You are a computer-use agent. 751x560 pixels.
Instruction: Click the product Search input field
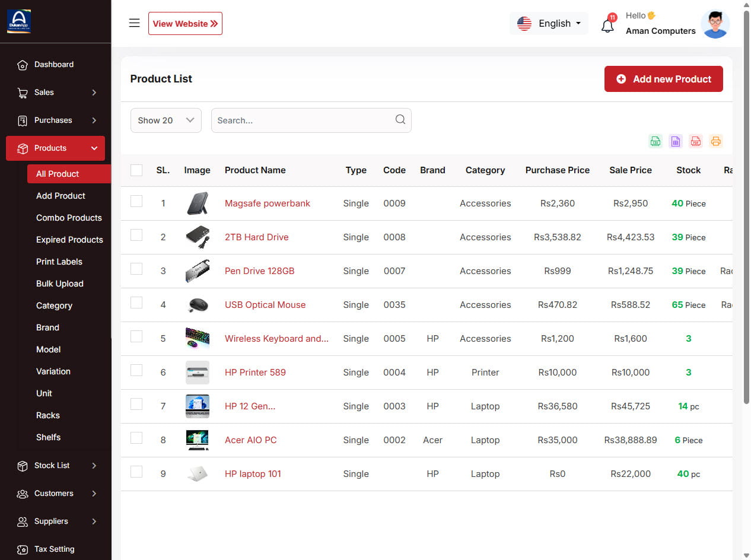tap(303, 120)
